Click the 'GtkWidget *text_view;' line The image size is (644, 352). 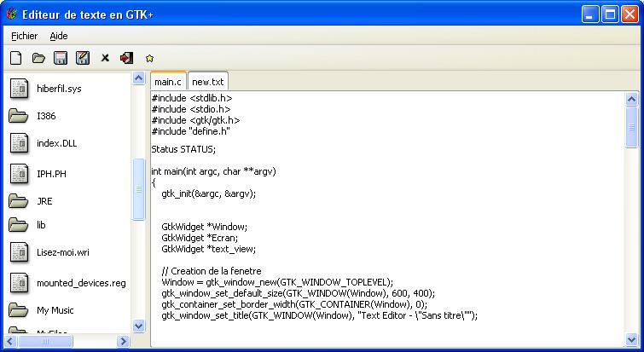tap(209, 249)
